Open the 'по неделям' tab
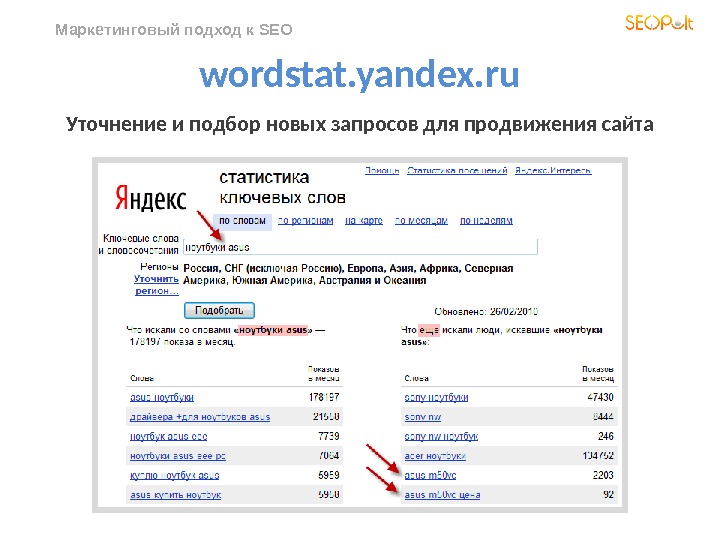 [x=486, y=221]
